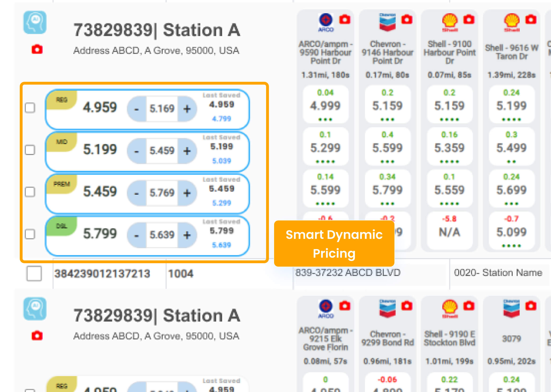
Task: Decrease the MID price with minus button
Action: point(137,151)
